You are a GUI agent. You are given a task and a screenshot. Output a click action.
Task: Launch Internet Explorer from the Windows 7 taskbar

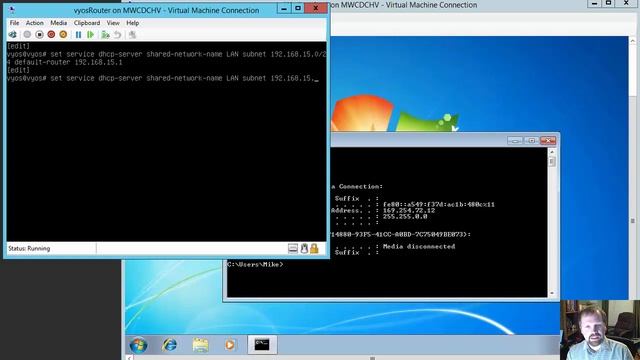coord(169,345)
